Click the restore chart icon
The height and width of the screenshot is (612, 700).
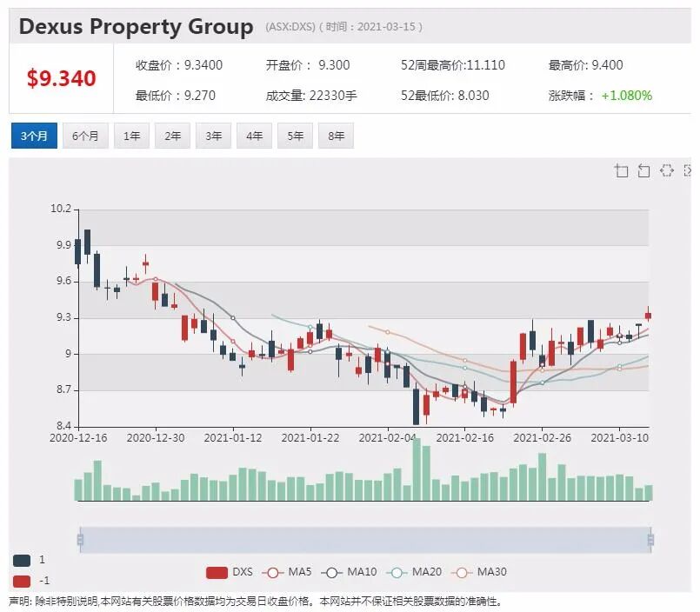pyautogui.click(x=666, y=170)
